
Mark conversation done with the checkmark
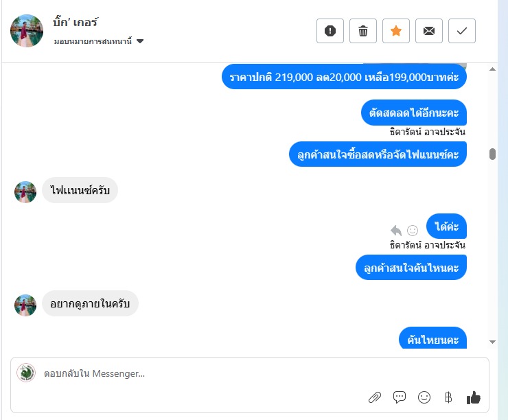[462, 31]
